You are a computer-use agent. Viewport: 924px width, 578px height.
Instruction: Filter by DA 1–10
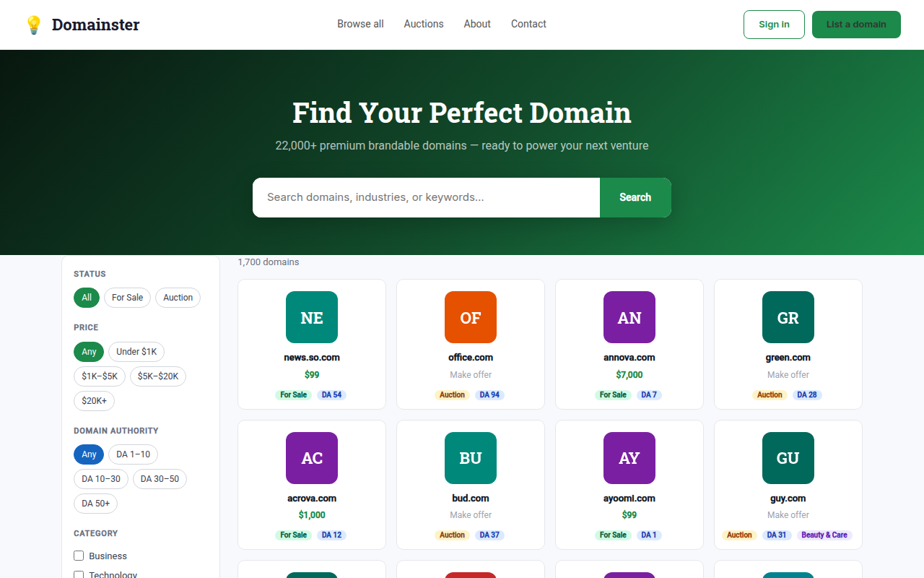click(134, 454)
